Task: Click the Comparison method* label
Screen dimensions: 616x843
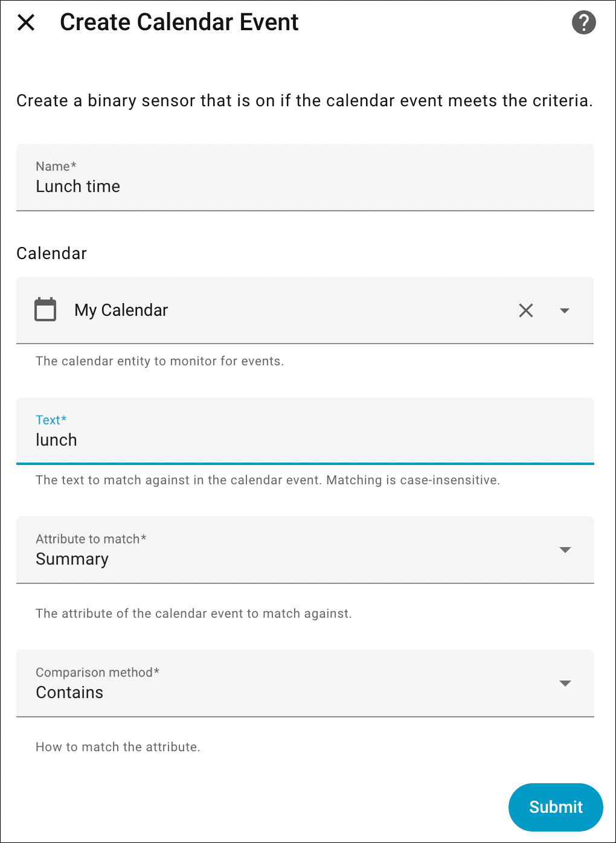Action: pyautogui.click(x=97, y=673)
